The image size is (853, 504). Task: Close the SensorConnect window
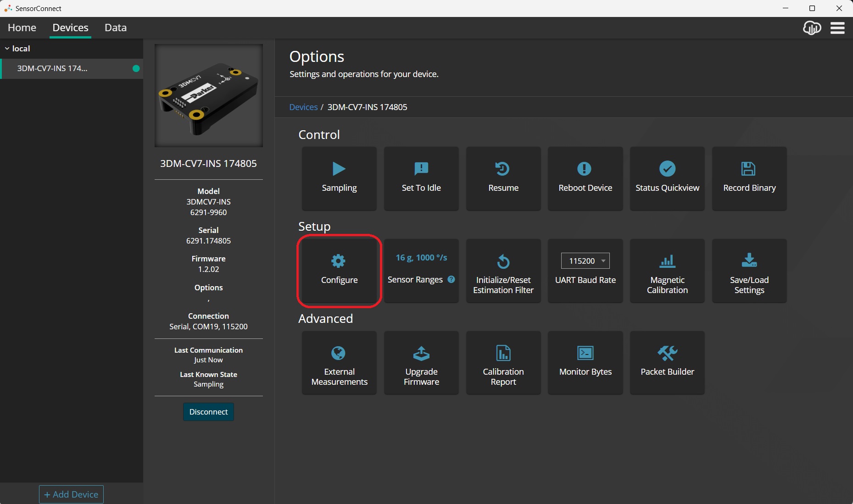pyautogui.click(x=839, y=8)
